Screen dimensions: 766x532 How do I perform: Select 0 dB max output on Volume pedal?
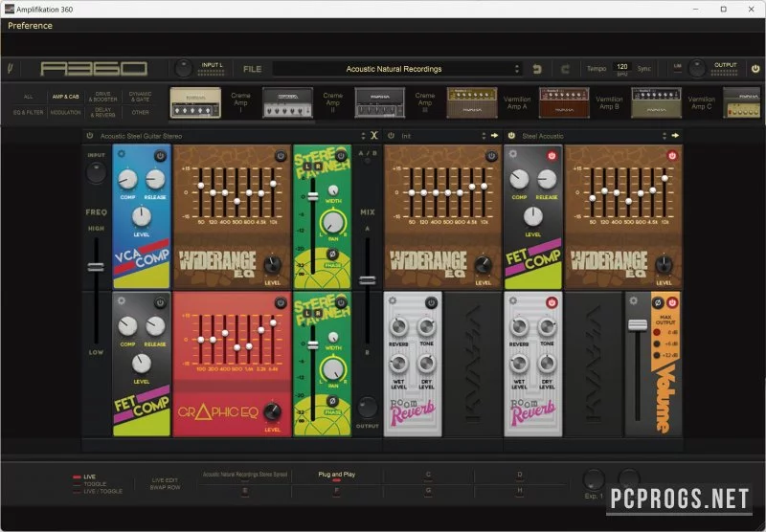pyautogui.click(x=657, y=332)
